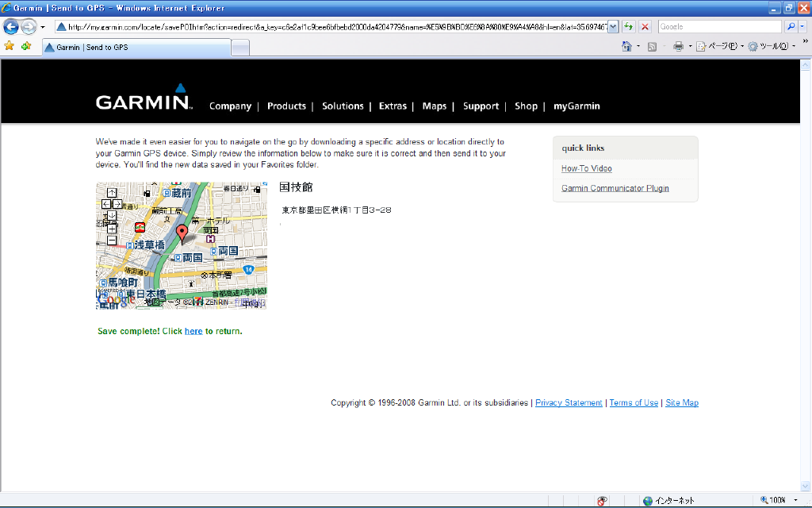
Task: Stop loading with the red X icon
Action: coord(645,27)
